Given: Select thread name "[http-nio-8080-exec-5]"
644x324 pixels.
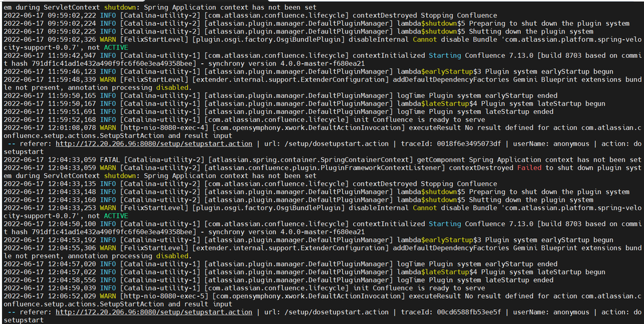Looking at the screenshot, I should coord(164,296).
